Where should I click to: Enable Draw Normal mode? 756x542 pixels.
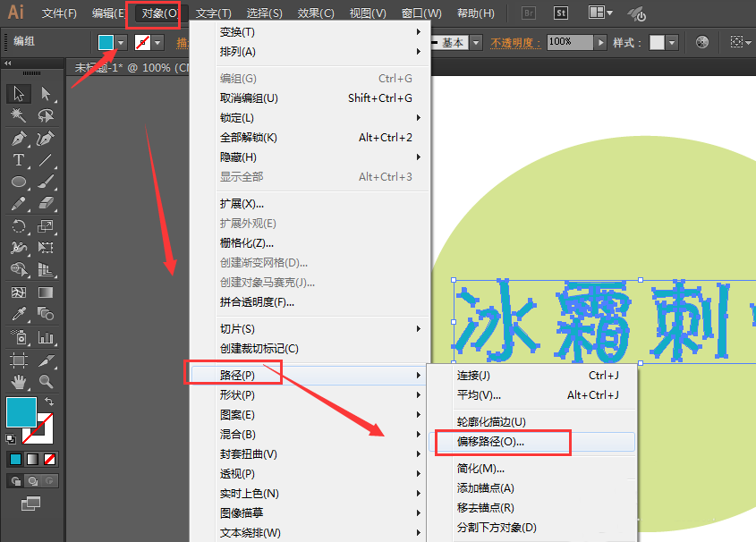(x=15, y=481)
